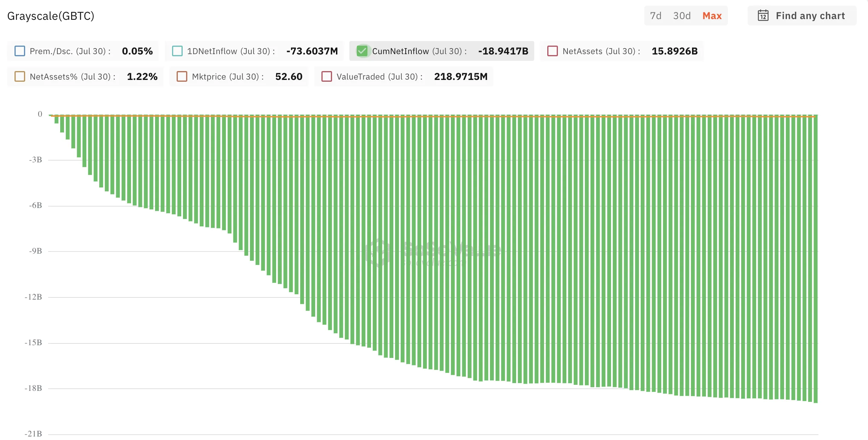868x440 pixels.
Task: Select the Max time range
Action: (712, 16)
